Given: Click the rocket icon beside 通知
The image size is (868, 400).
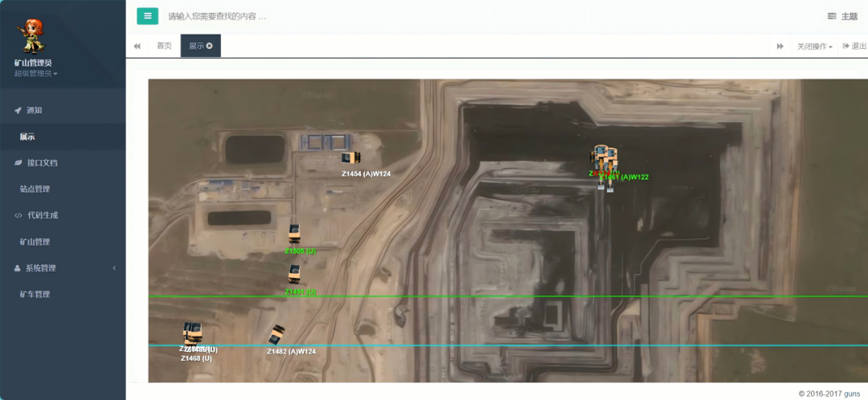Looking at the screenshot, I should 18,110.
